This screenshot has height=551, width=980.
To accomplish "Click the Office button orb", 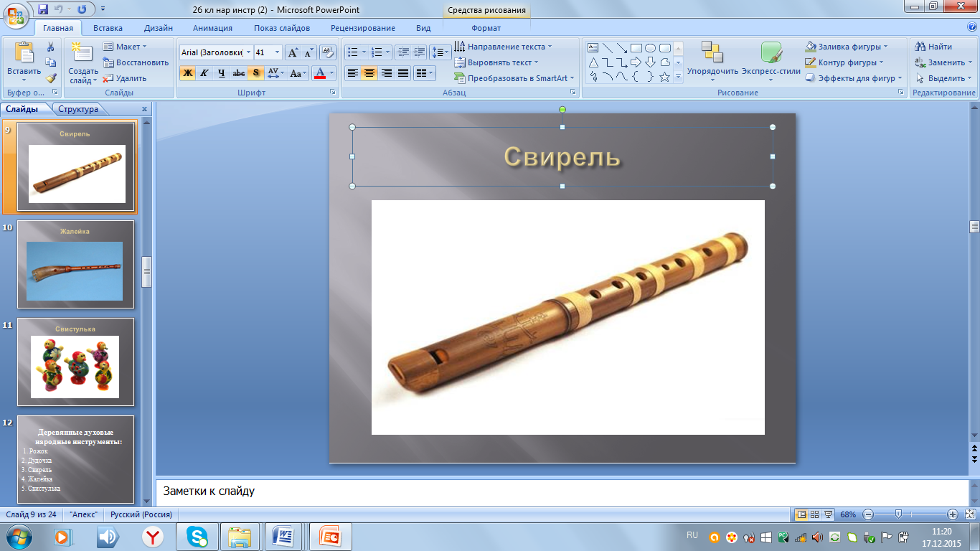I will coord(16,14).
